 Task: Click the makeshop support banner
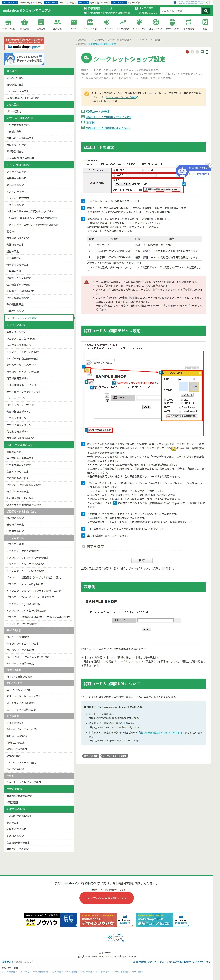24,44
